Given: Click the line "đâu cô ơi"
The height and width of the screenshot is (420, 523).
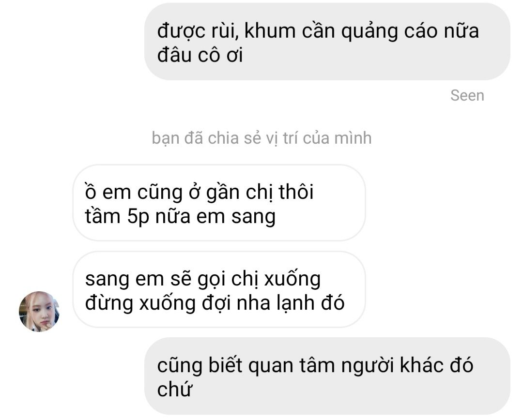Looking at the screenshot, I should tap(200, 55).
